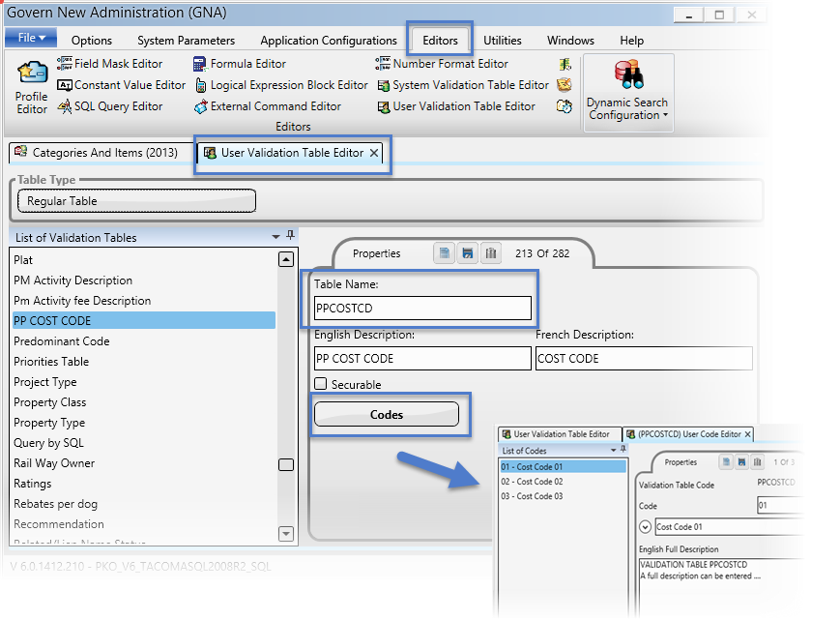Open the External Command Editor

tap(267, 106)
